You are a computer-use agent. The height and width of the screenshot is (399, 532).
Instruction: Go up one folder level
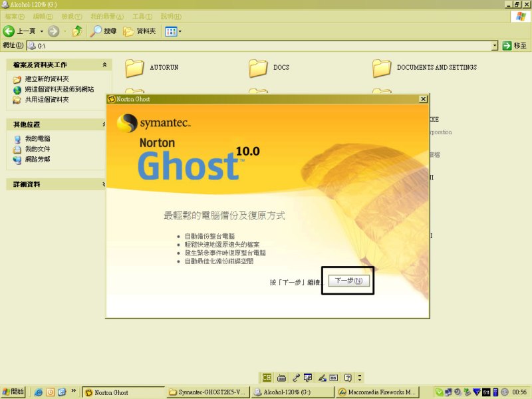pyautogui.click(x=77, y=31)
